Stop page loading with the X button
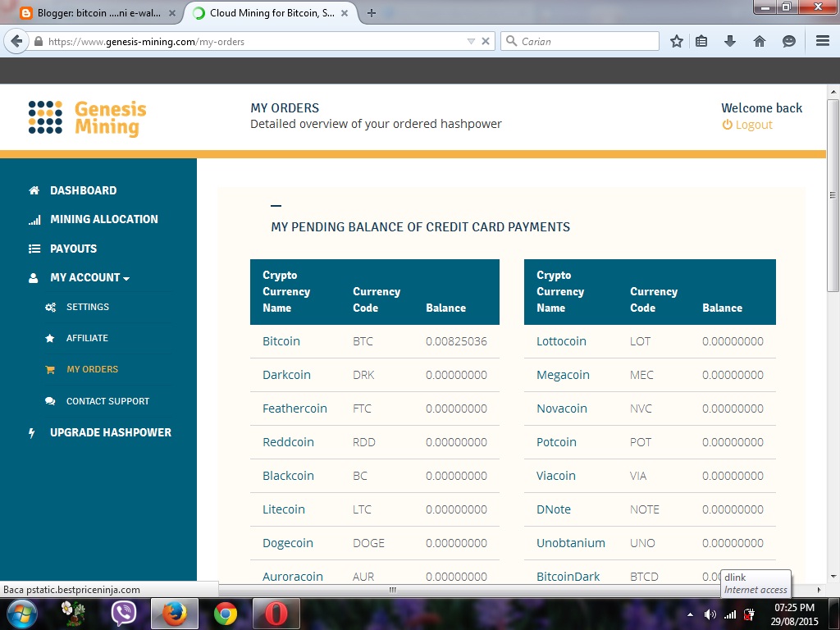 coord(486,41)
